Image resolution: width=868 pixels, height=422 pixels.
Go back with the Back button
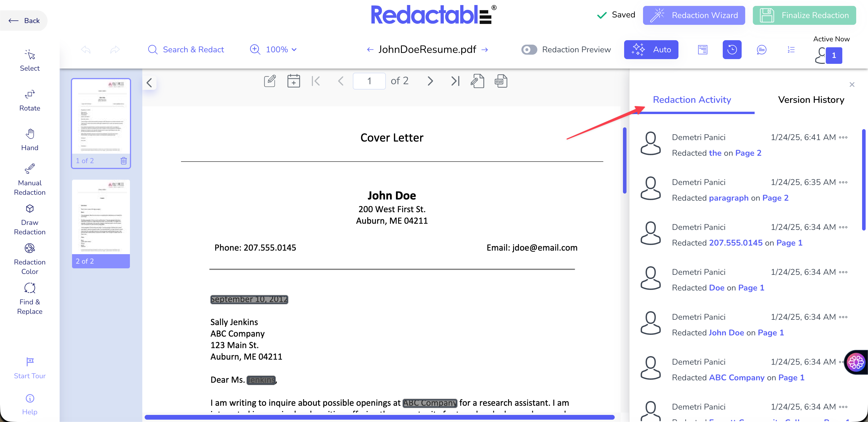pos(24,21)
